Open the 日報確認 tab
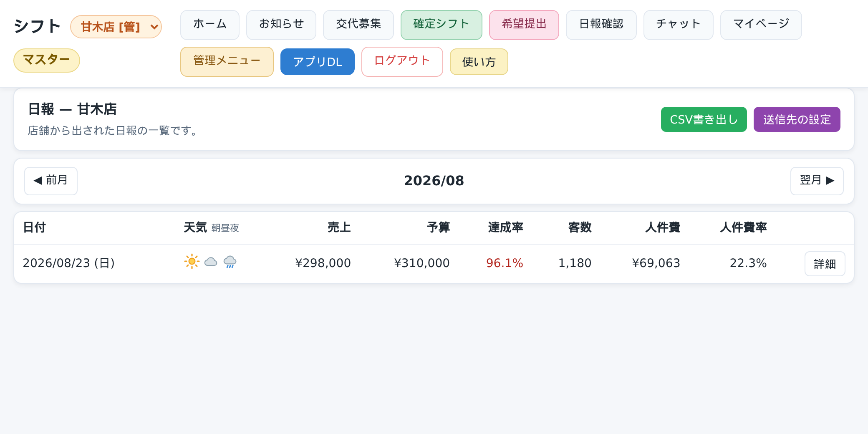 click(601, 25)
